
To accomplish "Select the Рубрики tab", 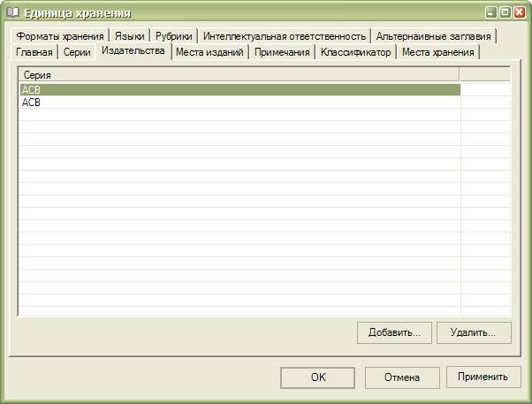I will pos(173,36).
